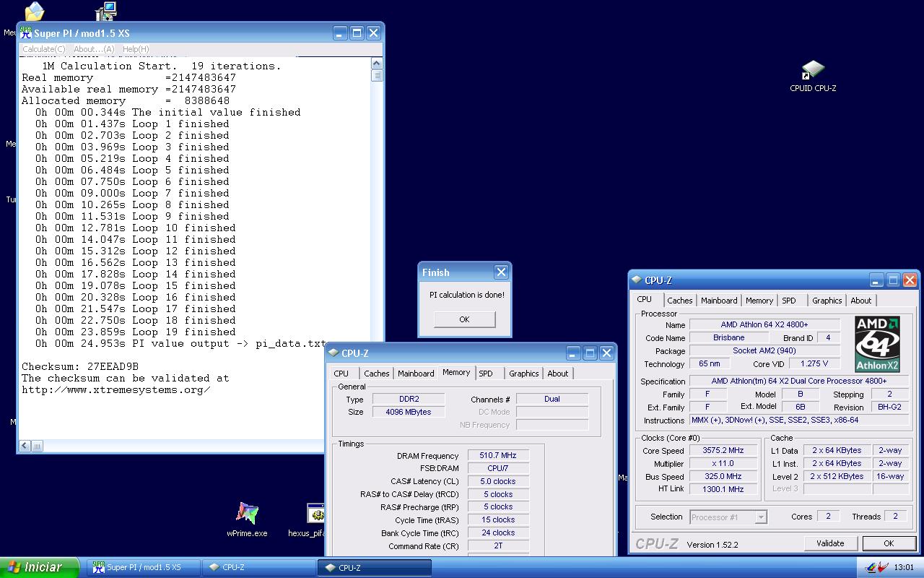Click the Super PI title bar icon
The height and width of the screenshot is (578, 924).
pyautogui.click(x=27, y=33)
